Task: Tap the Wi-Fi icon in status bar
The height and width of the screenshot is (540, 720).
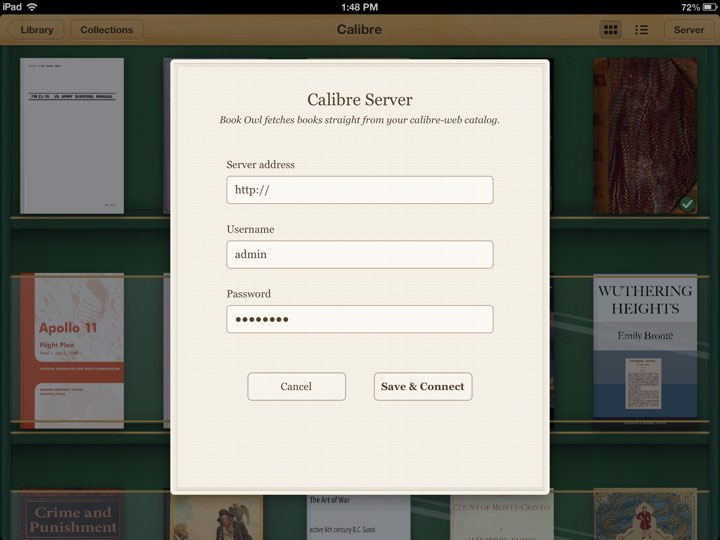Action: click(x=32, y=7)
